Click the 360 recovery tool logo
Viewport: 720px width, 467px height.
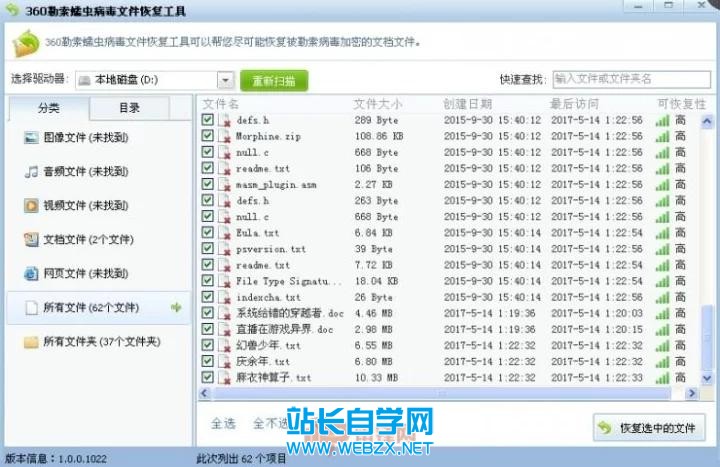tap(25, 43)
